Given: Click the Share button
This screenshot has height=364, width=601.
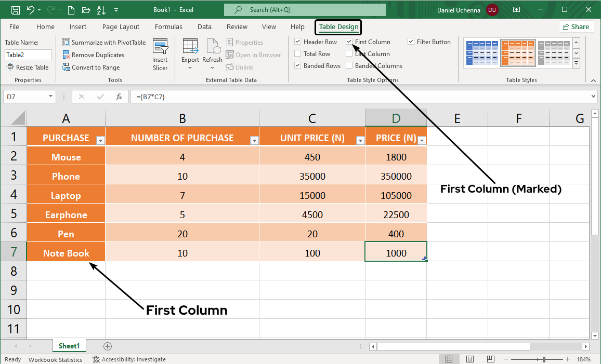Looking at the screenshot, I should coord(577,26).
